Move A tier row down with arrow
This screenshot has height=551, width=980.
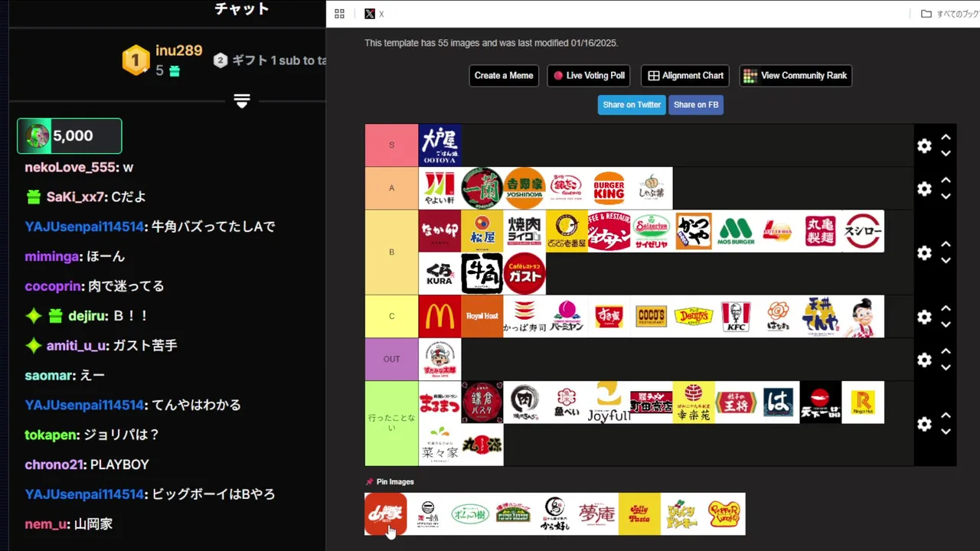pyautogui.click(x=946, y=196)
